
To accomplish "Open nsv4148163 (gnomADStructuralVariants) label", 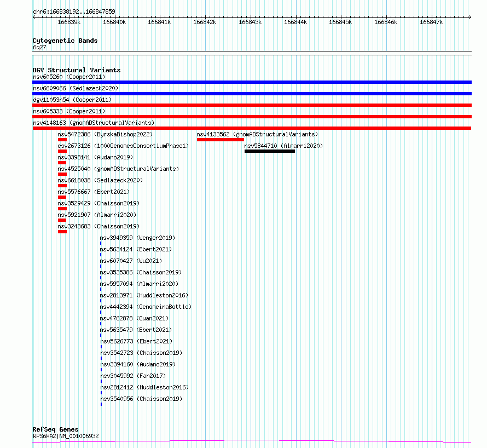I will pos(94,123).
